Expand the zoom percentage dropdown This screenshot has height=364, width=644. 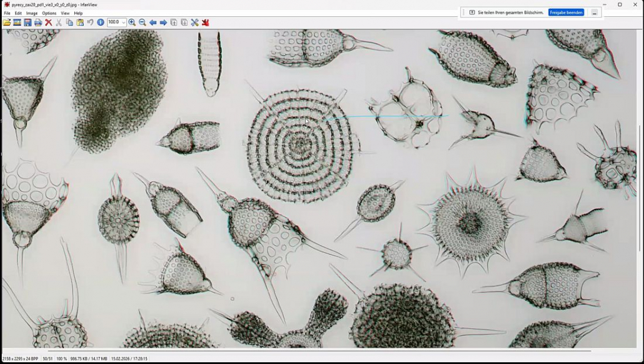tap(123, 23)
